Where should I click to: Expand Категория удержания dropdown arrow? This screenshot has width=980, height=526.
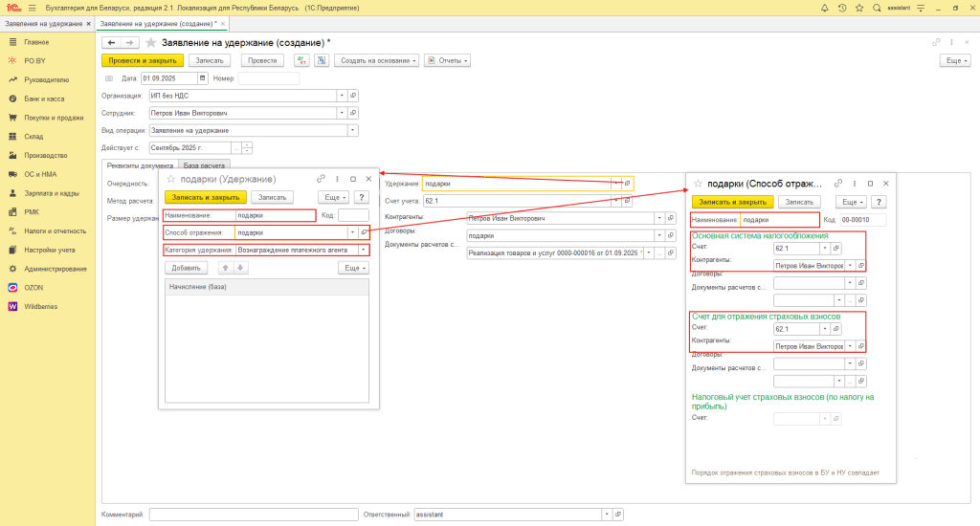click(363, 250)
